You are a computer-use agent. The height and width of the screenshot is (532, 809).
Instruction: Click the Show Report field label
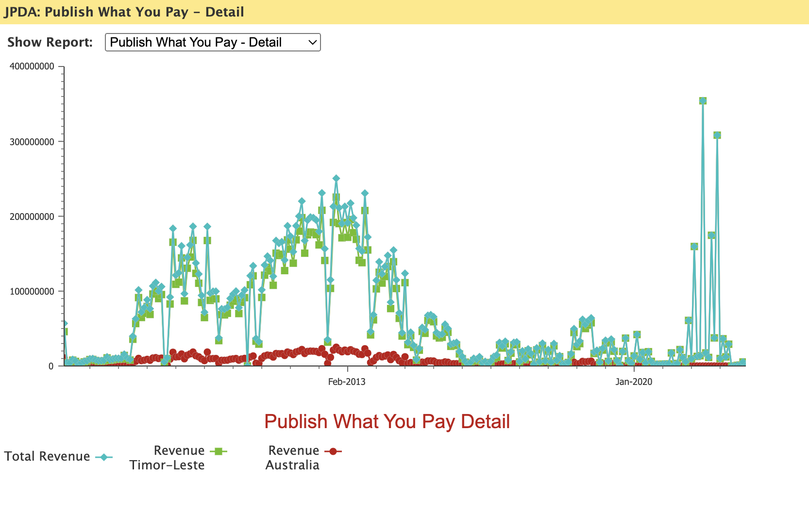[x=50, y=42]
